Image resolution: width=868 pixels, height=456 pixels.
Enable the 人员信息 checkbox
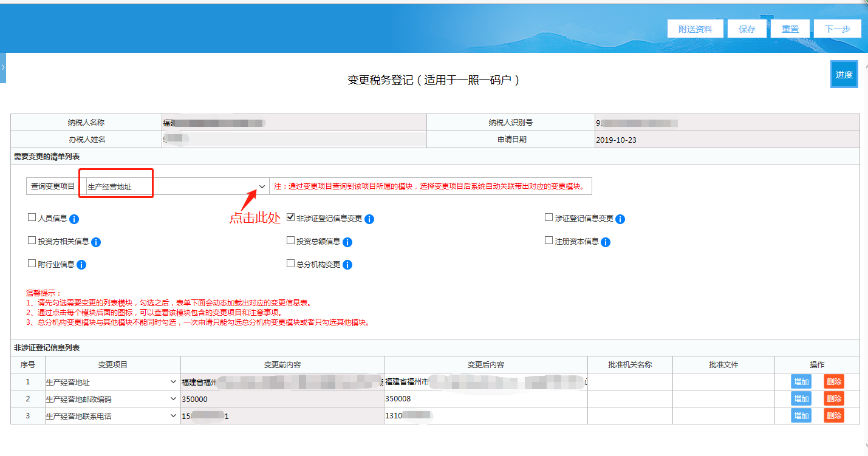point(32,217)
